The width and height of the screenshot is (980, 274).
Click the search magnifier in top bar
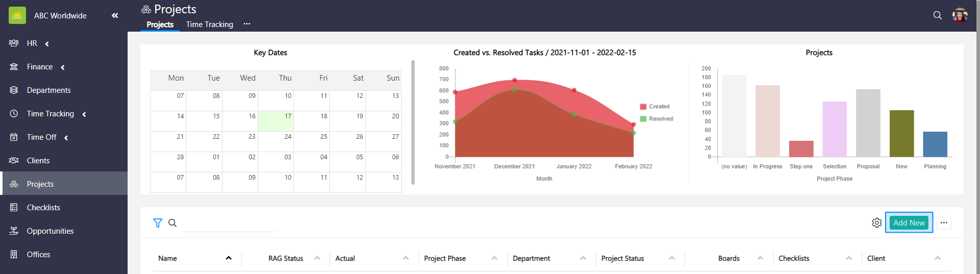pyautogui.click(x=937, y=15)
